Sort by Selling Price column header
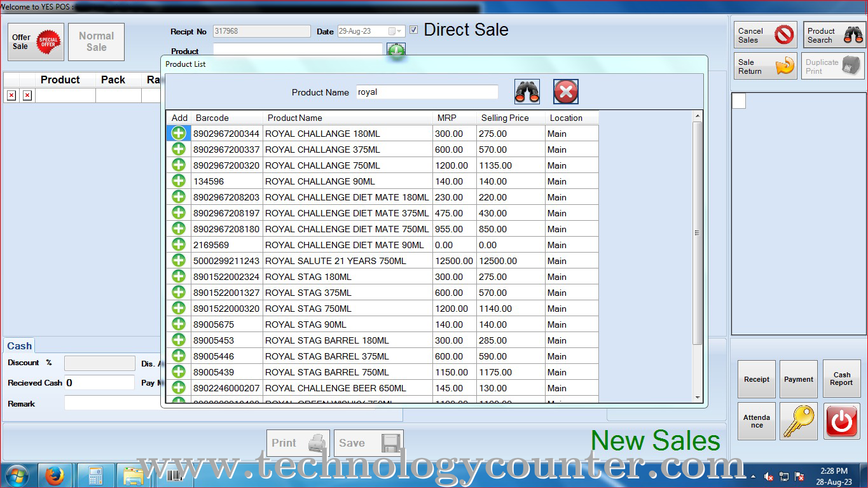Image resolution: width=868 pixels, height=488 pixels. 511,118
